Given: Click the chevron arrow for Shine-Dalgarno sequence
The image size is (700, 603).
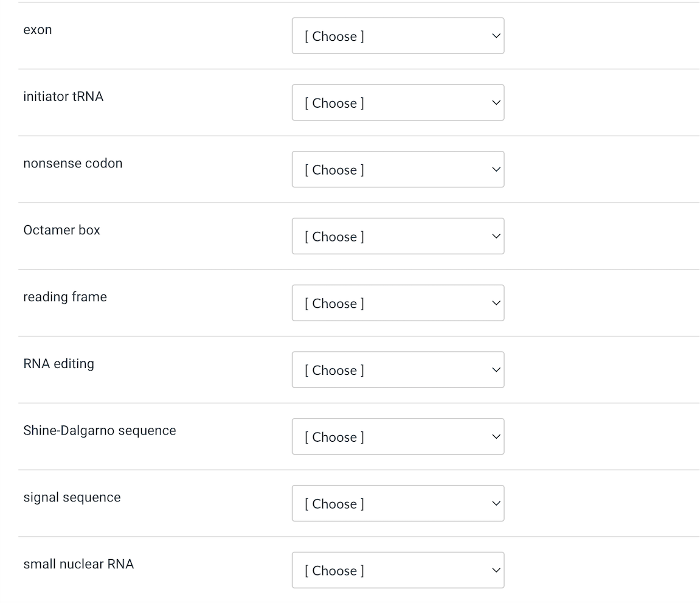Looking at the screenshot, I should coord(496,437).
